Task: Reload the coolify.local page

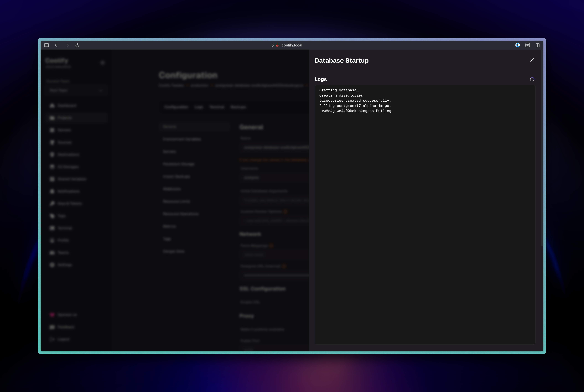Action: [77, 45]
